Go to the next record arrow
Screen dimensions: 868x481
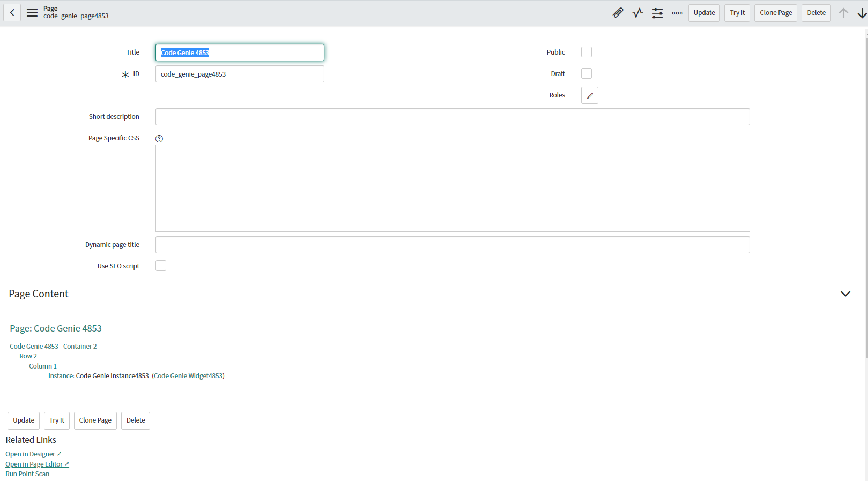click(862, 13)
